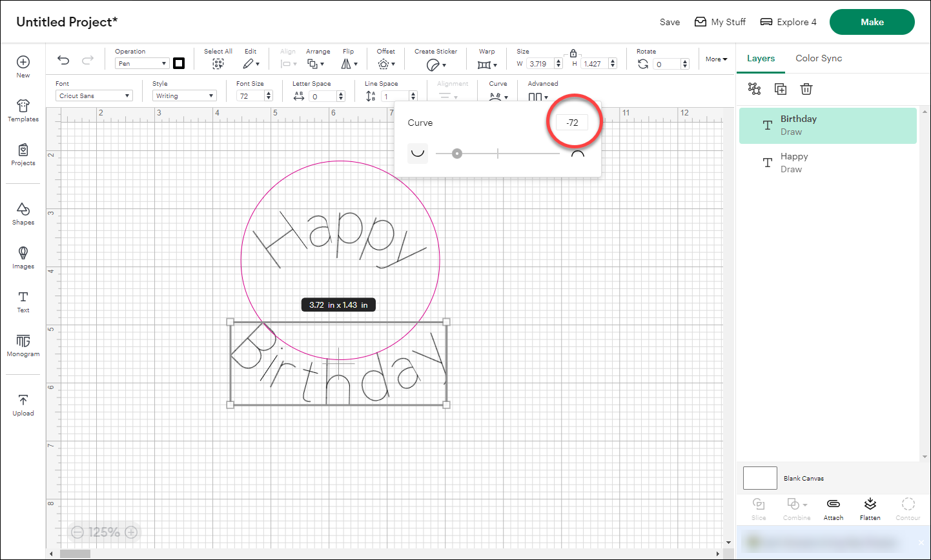Click the green Make button
Viewport: 931px width, 560px height.
[872, 21]
